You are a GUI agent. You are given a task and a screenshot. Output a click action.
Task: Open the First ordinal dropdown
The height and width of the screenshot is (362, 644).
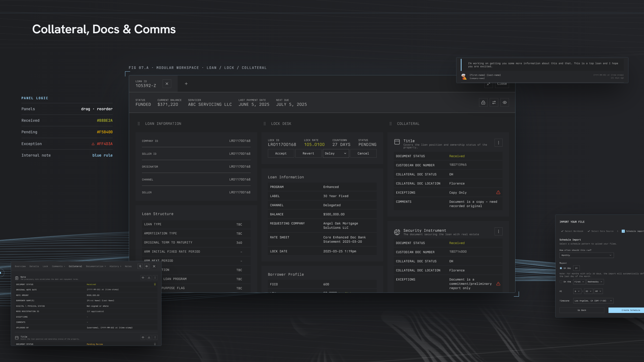tap(579, 282)
